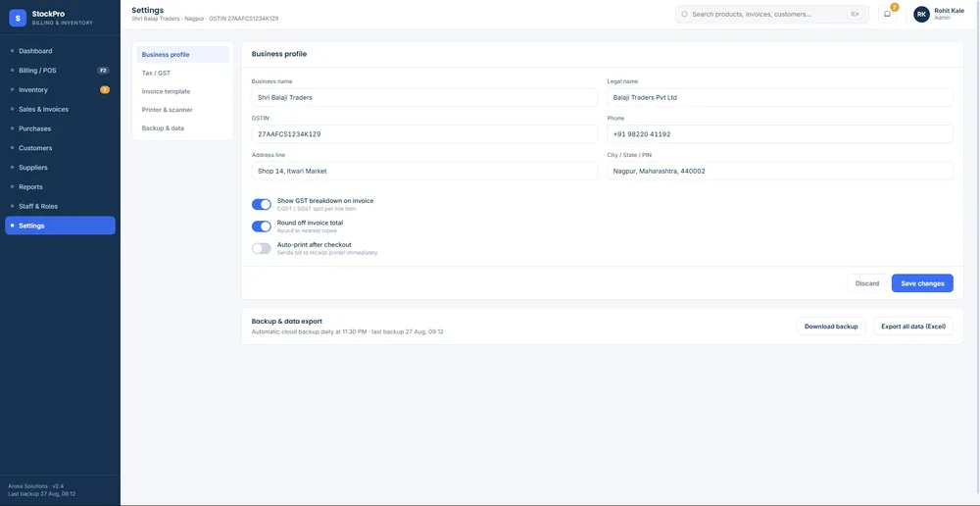Click the Legal name input field
Screen dimensions: 980x506
tap(780, 98)
